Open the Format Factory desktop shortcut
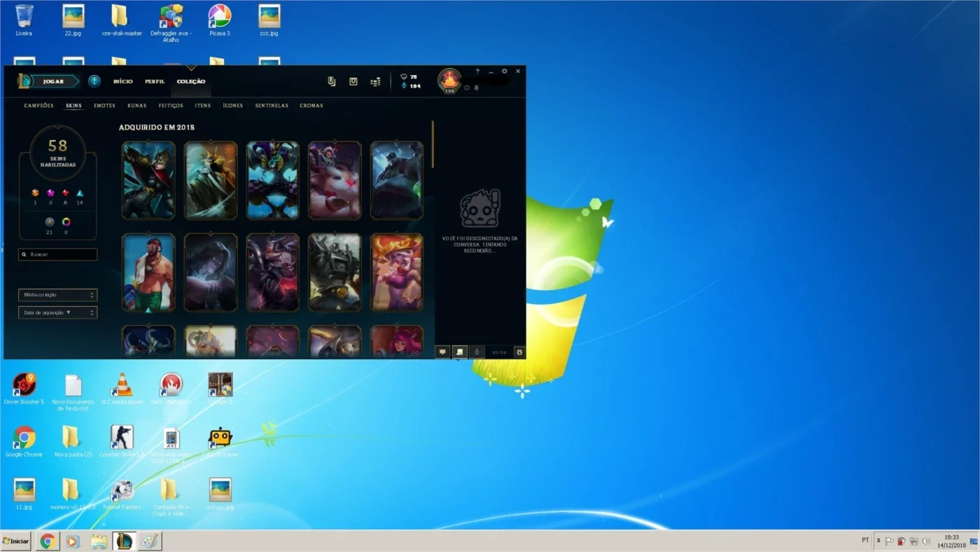Screen dimensions: 980x552 coord(122,494)
